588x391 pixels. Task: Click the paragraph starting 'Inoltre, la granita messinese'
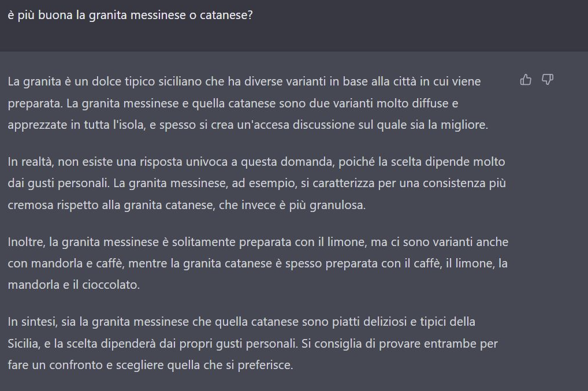[x=258, y=263]
